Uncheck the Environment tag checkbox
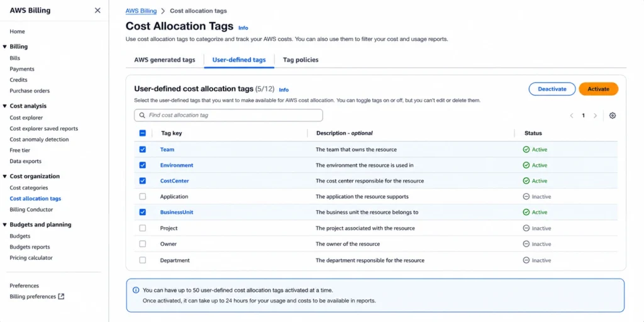Image resolution: width=644 pixels, height=322 pixels. [143, 165]
